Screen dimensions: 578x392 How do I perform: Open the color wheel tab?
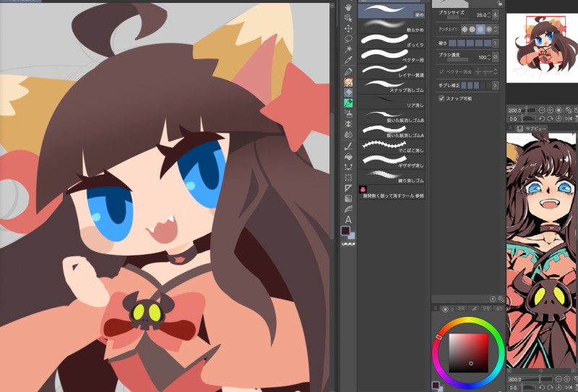(445, 309)
